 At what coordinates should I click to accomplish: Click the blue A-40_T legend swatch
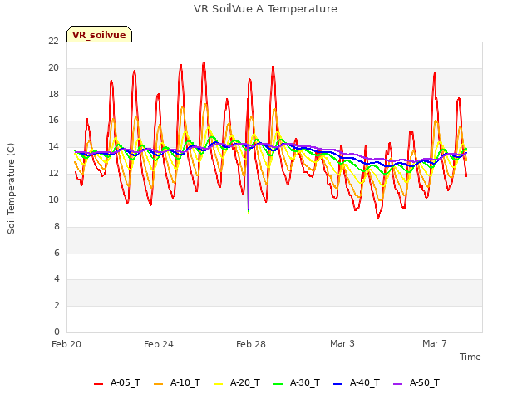[338, 384]
